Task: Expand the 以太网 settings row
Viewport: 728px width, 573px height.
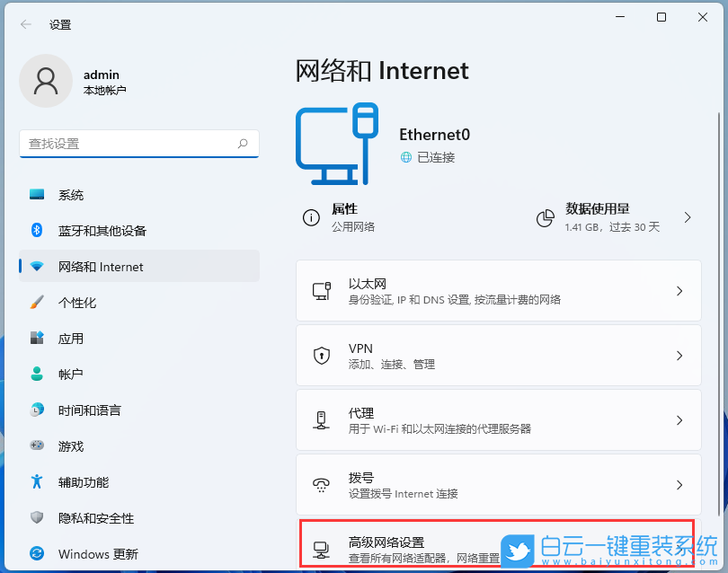Action: (x=499, y=289)
